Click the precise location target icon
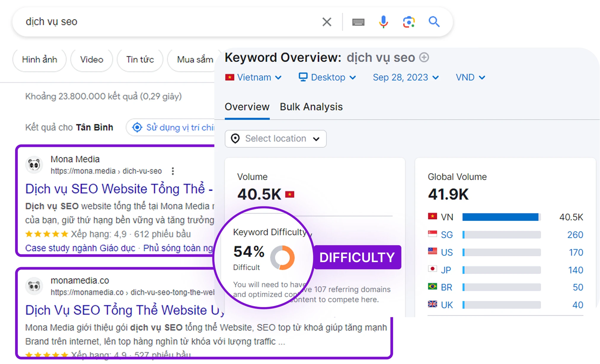The width and height of the screenshot is (600, 364). 137,128
